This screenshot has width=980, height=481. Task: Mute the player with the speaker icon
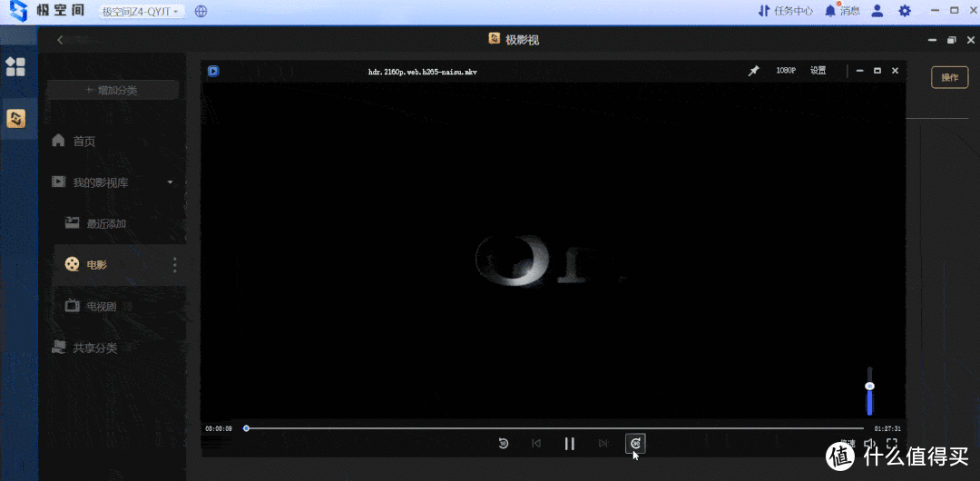pyautogui.click(x=869, y=444)
